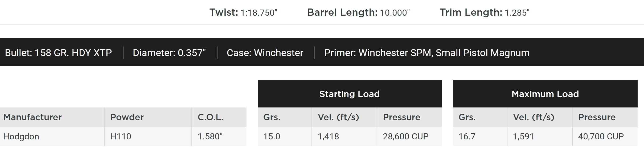This screenshot has height=158, width=644.
Task: Click the Twist 1:18.750" specification
Action: [243, 13]
